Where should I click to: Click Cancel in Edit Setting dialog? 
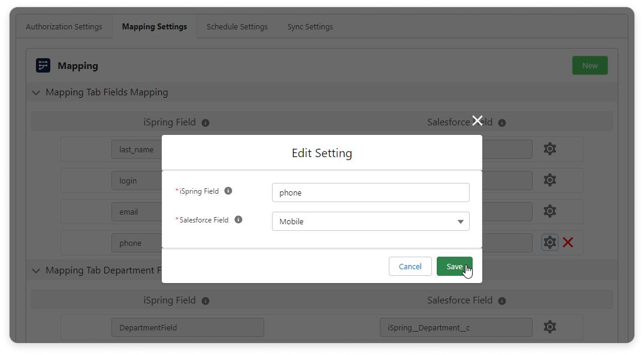[410, 266]
